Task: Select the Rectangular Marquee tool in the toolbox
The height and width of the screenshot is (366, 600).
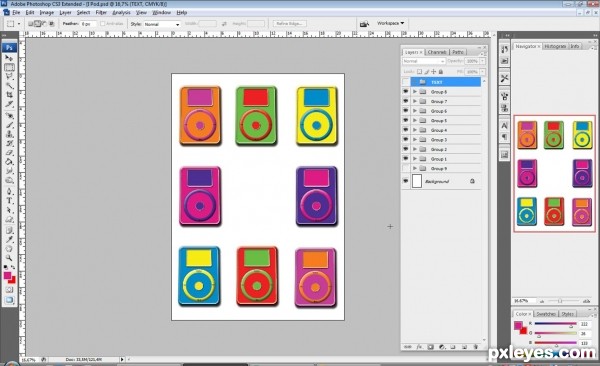Action: tap(9, 67)
